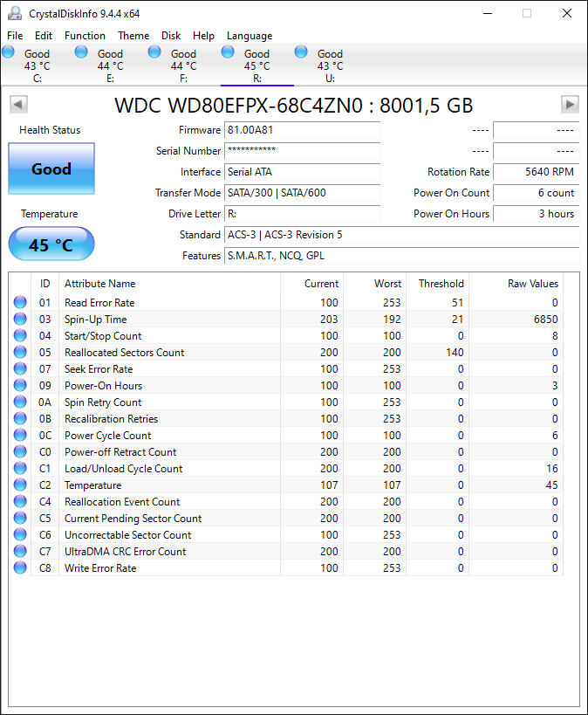
Task: Switch to disk C: tab
Action: 38,65
